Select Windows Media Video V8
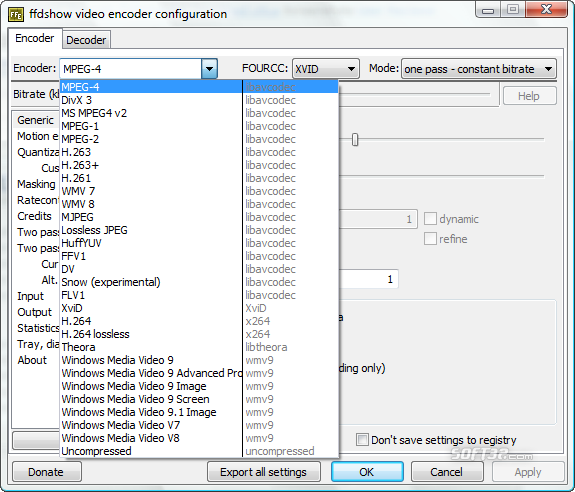 pyautogui.click(x=198, y=438)
